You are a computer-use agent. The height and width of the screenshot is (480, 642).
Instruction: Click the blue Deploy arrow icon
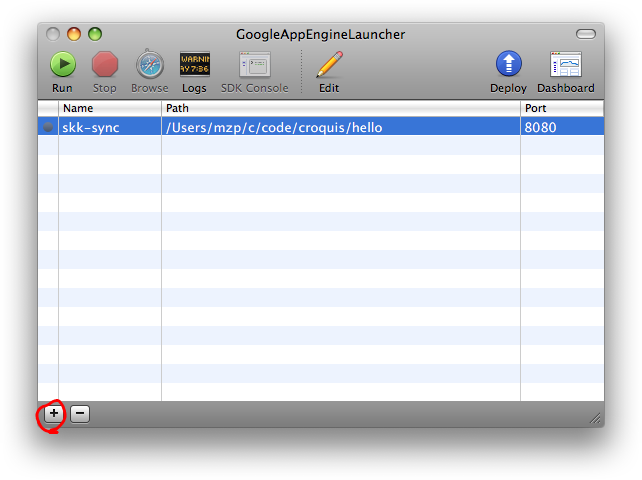(x=509, y=64)
